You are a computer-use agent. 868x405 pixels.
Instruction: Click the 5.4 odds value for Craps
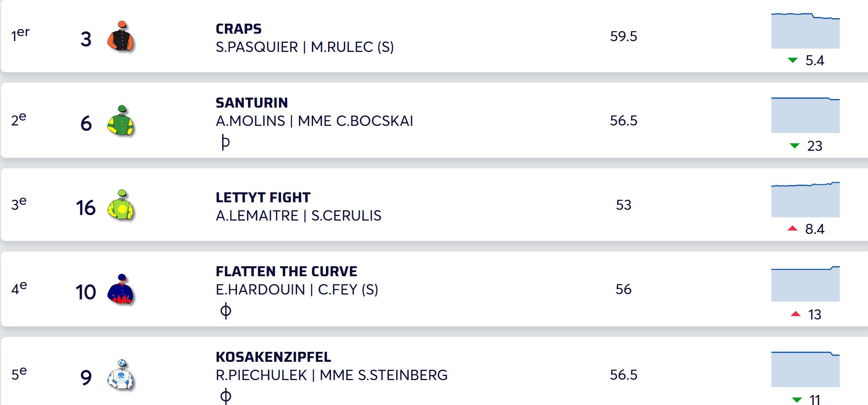pyautogui.click(x=814, y=61)
